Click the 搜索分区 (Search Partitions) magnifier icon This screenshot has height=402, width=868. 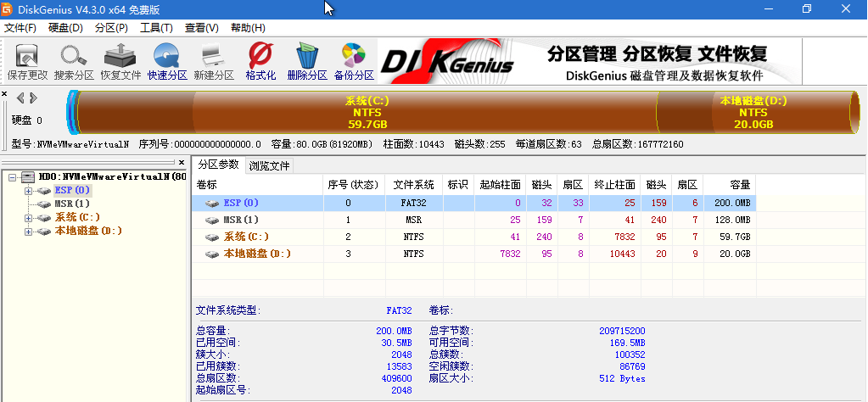(74, 61)
